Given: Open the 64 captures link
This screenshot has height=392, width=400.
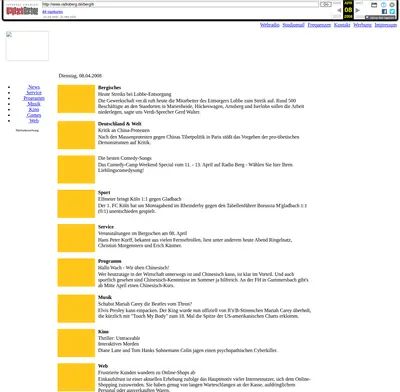Looking at the screenshot, I should (x=52, y=12).
